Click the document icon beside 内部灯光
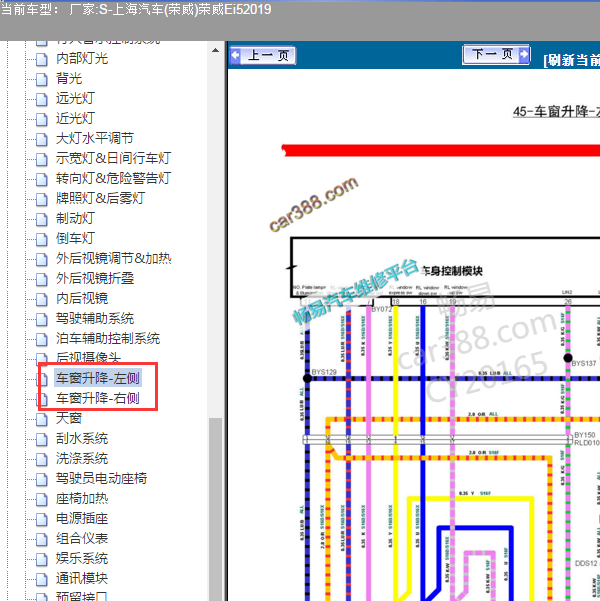600x601 pixels. point(42,59)
